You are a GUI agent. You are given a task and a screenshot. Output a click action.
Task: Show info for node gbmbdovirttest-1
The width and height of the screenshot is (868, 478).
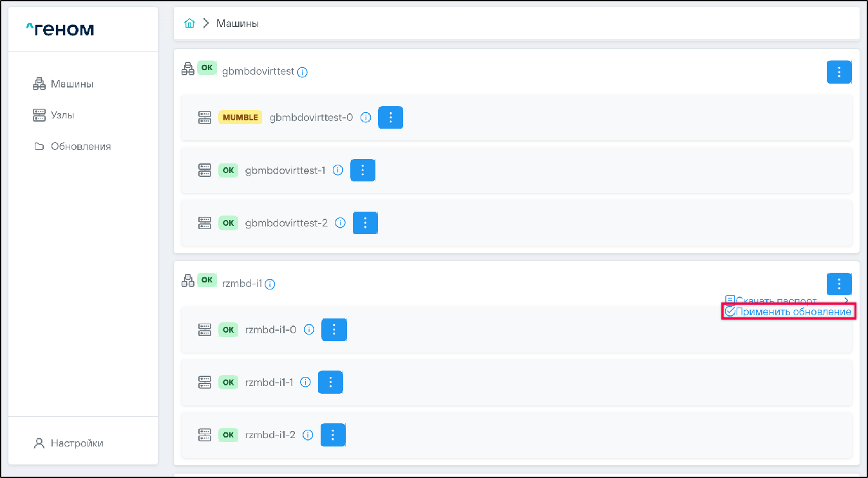[338, 170]
